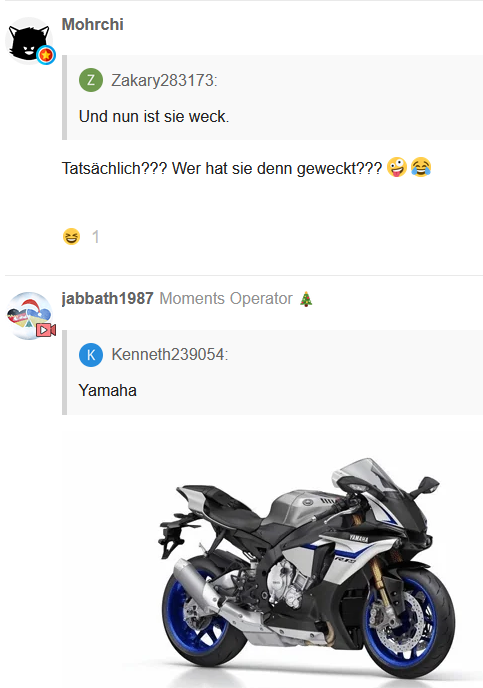Click the Christmas tree icon next to Moments Operator
This screenshot has height=688, width=483.
[x=306, y=299]
